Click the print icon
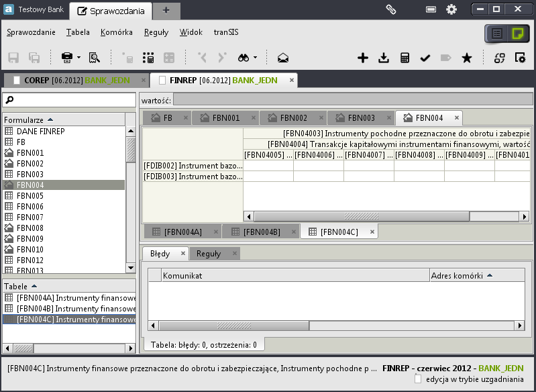The image size is (536, 392). pos(67,58)
